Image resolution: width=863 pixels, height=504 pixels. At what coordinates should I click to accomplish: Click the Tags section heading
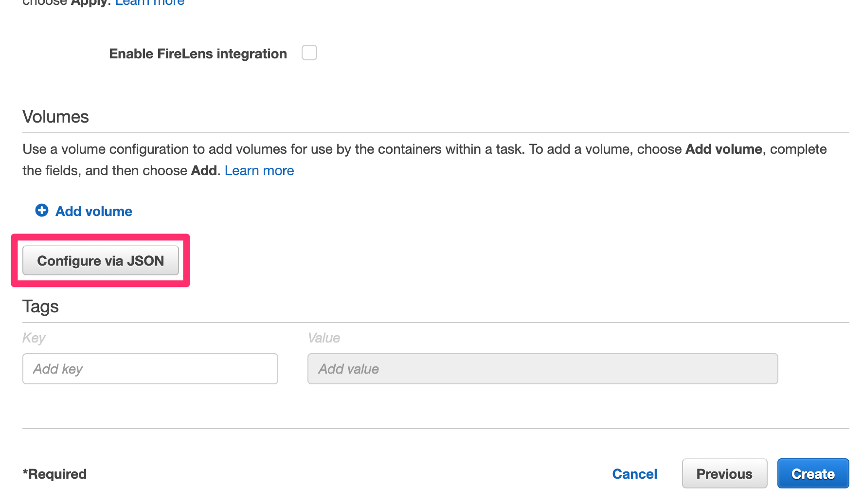[x=40, y=306]
